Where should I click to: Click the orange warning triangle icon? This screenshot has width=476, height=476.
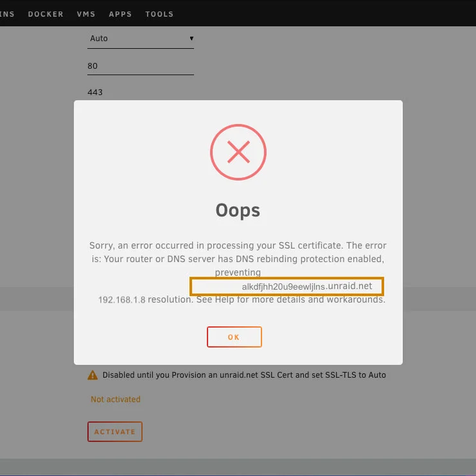point(93,375)
